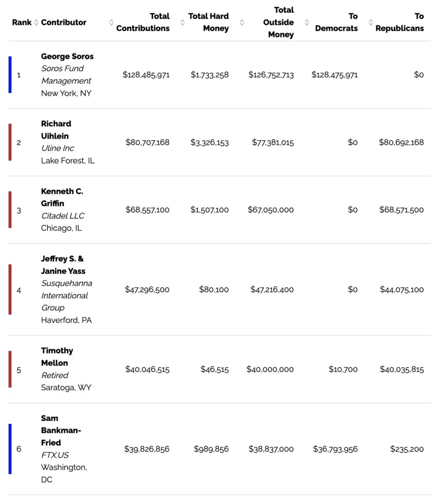Click sort arrows right of Total Contributions

coord(182,23)
